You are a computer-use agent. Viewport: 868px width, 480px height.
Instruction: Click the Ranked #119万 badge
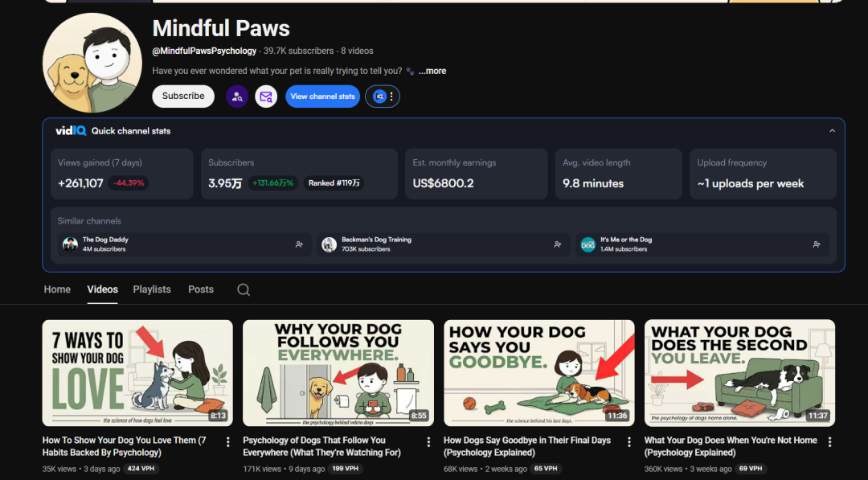tap(334, 183)
